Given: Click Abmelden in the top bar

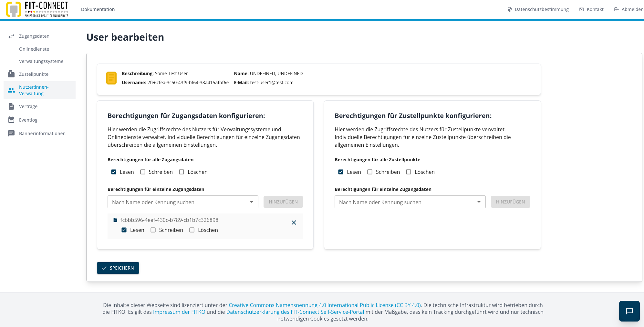Looking at the screenshot, I should point(628,9).
